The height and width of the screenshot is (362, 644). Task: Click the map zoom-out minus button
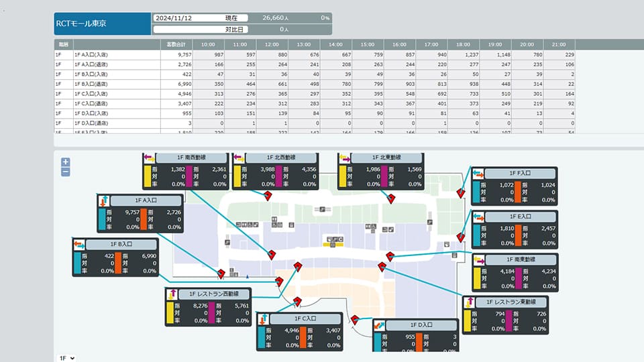click(65, 172)
